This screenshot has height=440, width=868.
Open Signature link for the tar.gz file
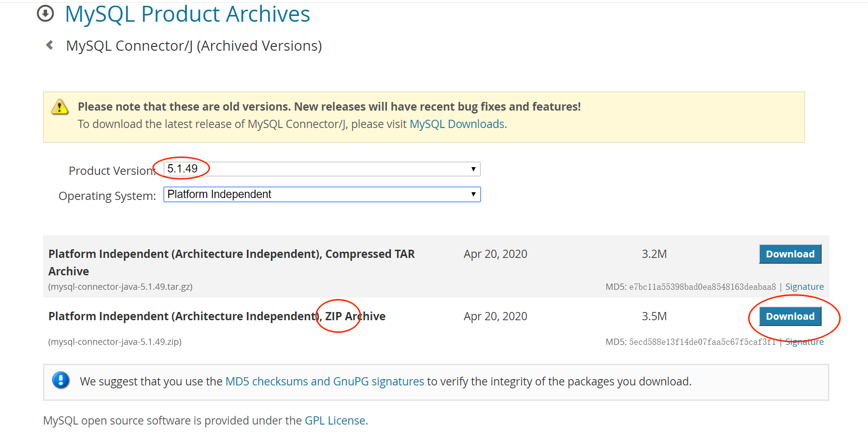point(804,287)
